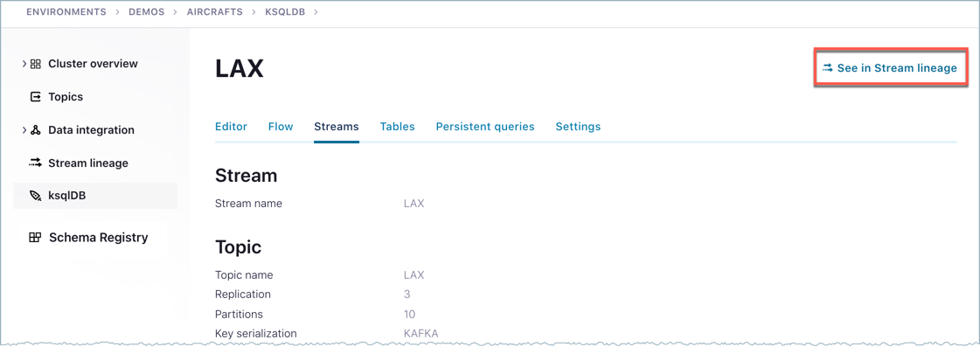The width and height of the screenshot is (980, 347).
Task: Select the Streams tab
Action: point(337,126)
